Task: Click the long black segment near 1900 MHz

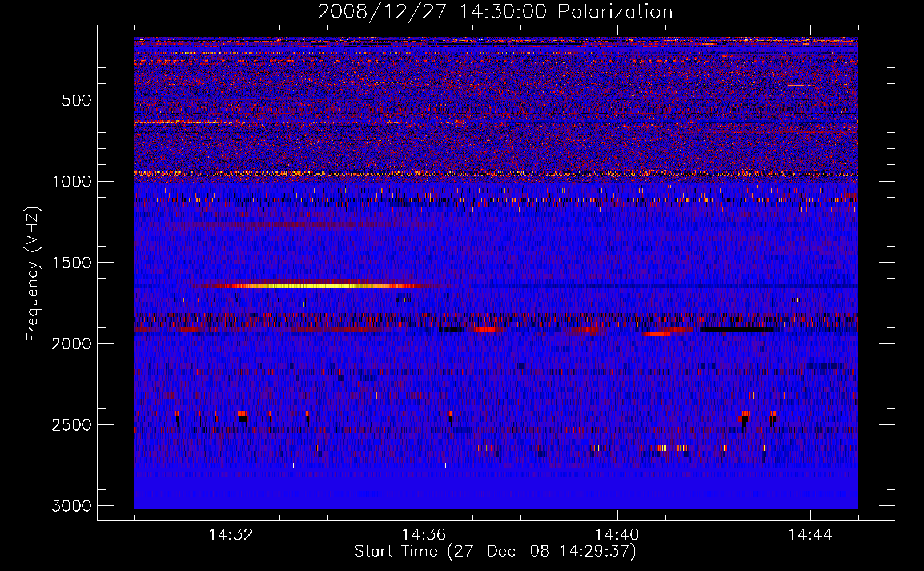Action: [x=737, y=329]
